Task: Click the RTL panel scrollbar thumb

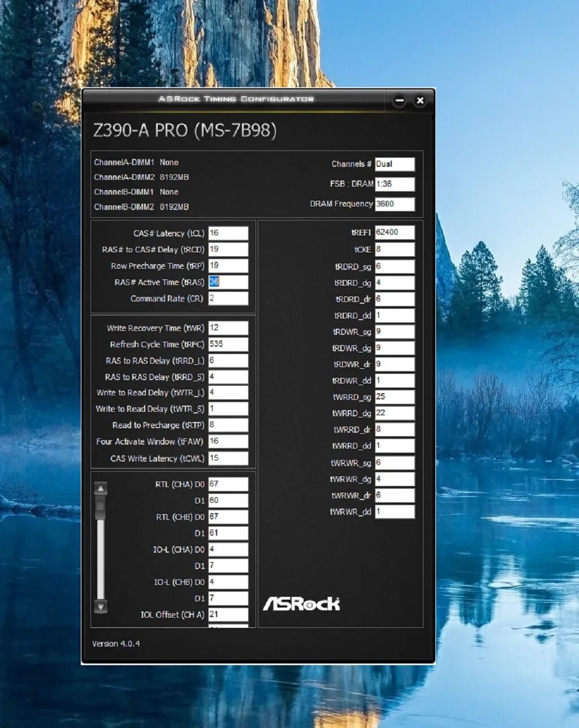Action: click(101, 507)
